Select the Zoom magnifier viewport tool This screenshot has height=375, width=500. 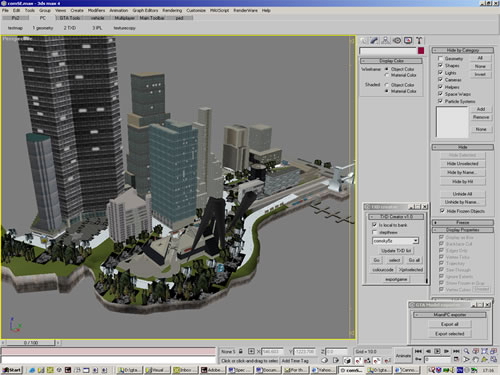click(467, 351)
